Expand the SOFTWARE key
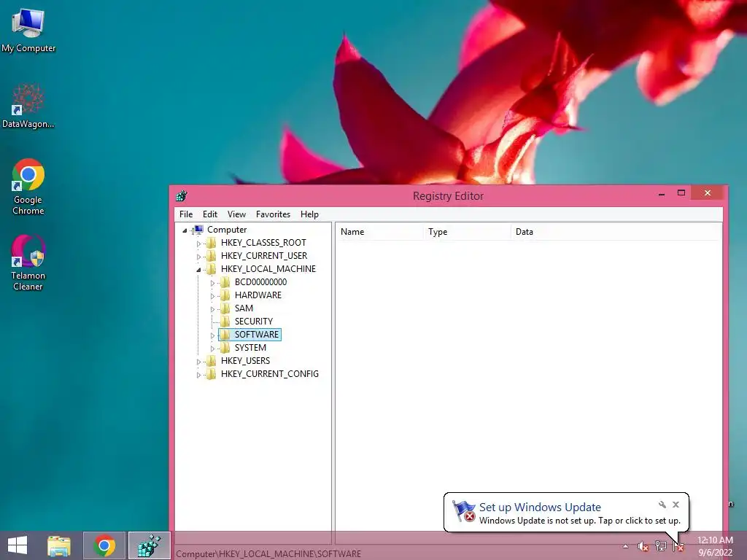This screenshot has width=747, height=560. 212,335
